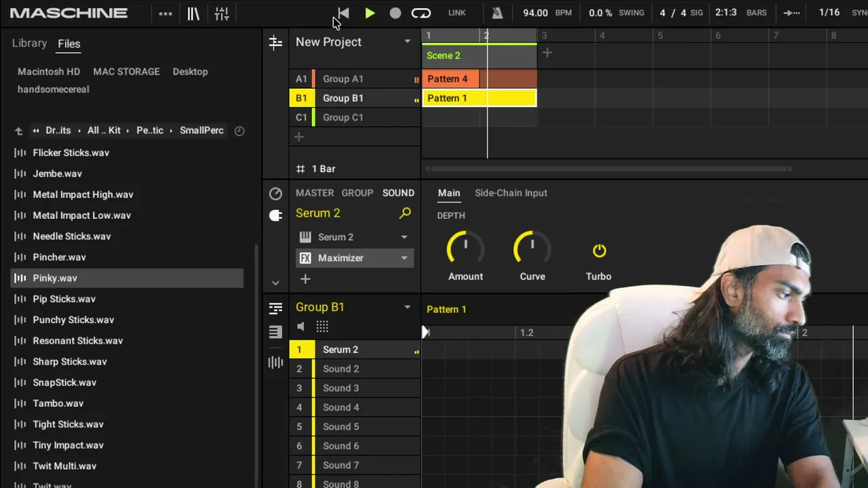Toggle the arranger view icon

tap(275, 43)
